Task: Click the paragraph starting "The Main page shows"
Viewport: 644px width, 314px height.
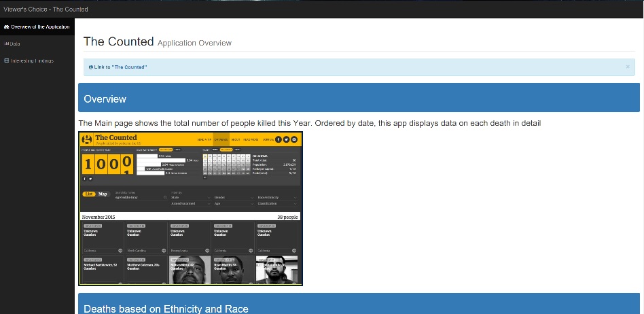Action: coord(310,123)
